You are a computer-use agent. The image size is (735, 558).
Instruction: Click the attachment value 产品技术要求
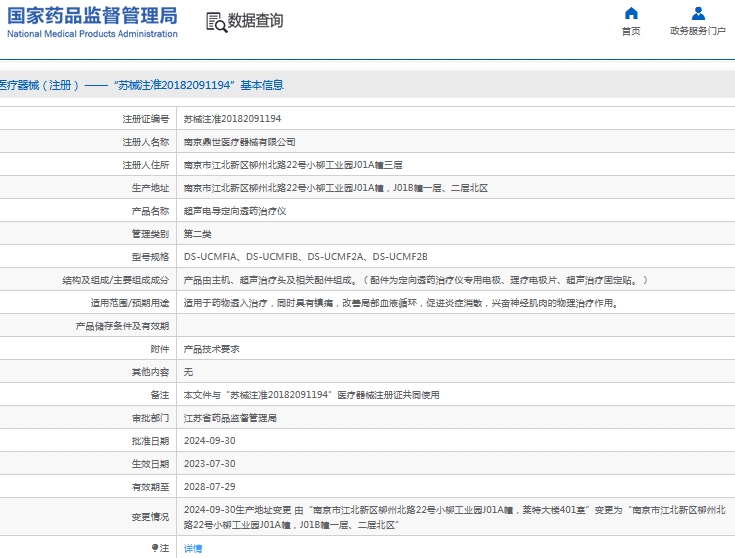click(211, 349)
